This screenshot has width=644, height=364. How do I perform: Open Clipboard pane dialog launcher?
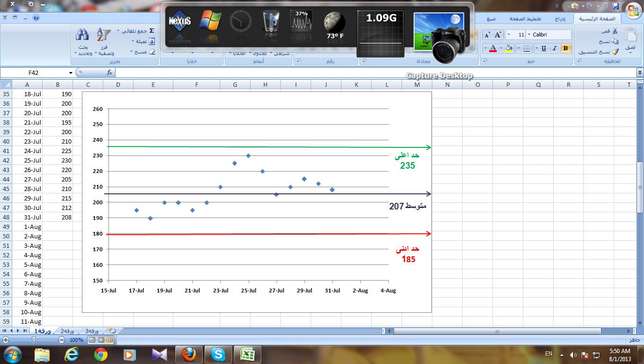(579, 61)
